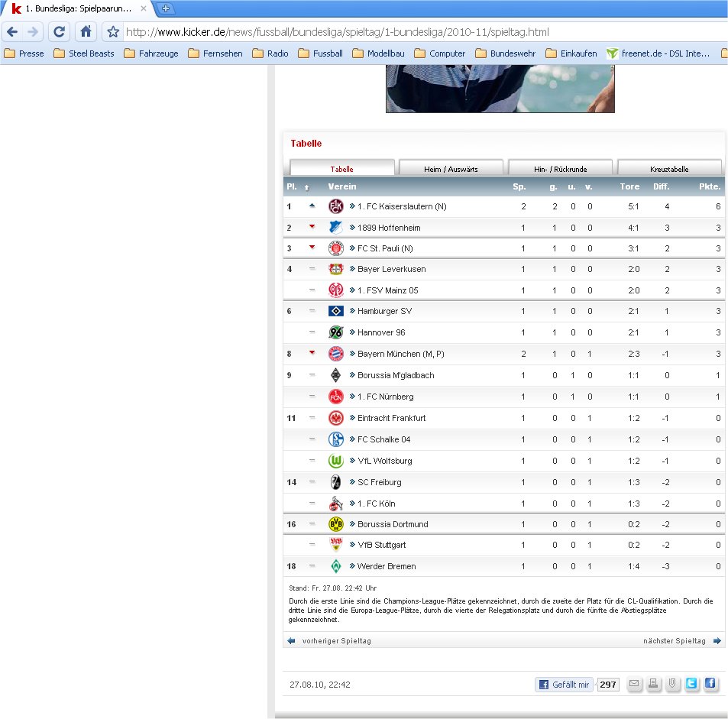Go to 'vorheriger Spieltag'
728x719 pixels.
[336, 640]
